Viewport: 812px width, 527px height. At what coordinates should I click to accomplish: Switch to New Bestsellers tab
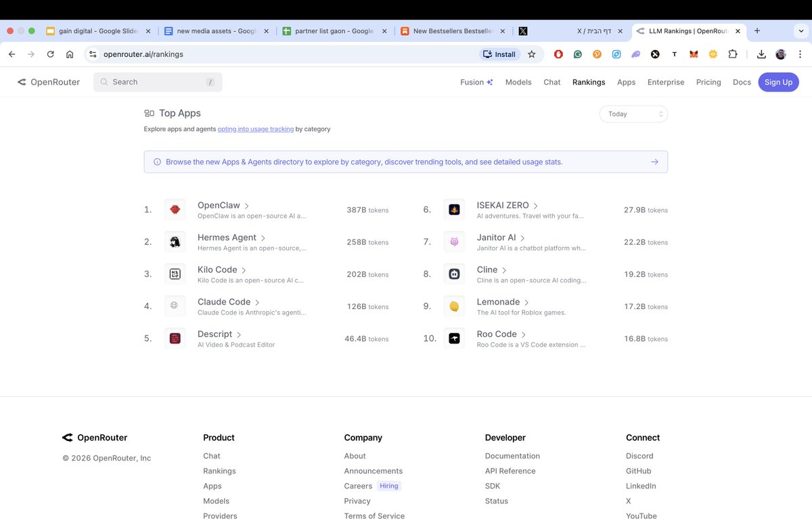click(x=453, y=31)
